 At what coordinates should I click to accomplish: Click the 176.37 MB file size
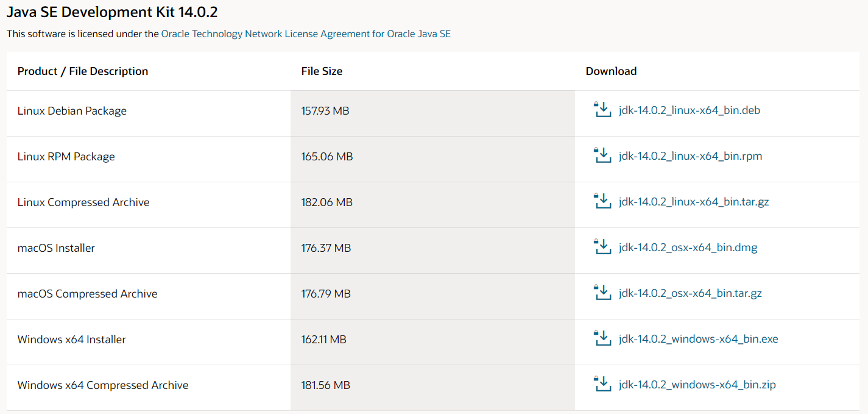tap(326, 248)
